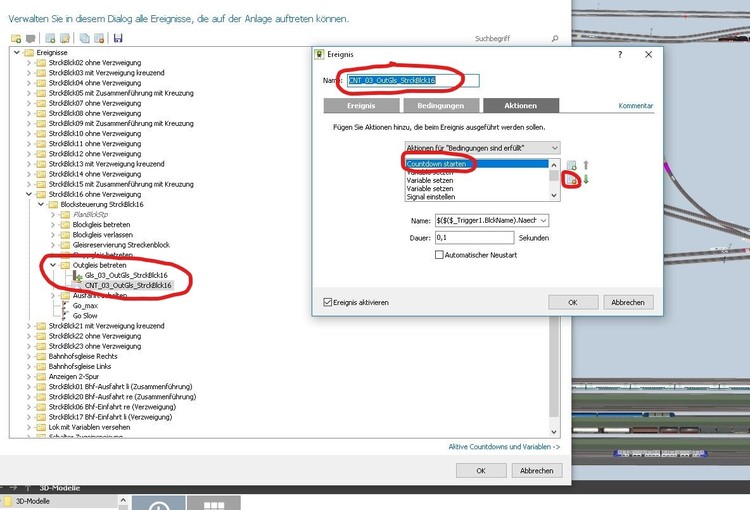The height and width of the screenshot is (510, 750).
Task: Toggle the Automatischer Neustart checkbox
Action: (x=439, y=255)
